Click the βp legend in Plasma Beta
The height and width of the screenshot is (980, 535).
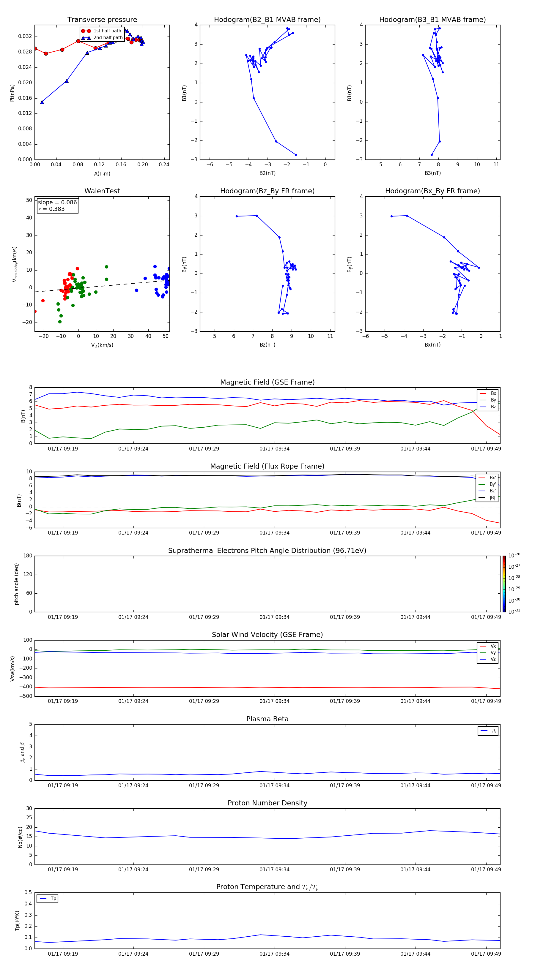(x=488, y=731)
